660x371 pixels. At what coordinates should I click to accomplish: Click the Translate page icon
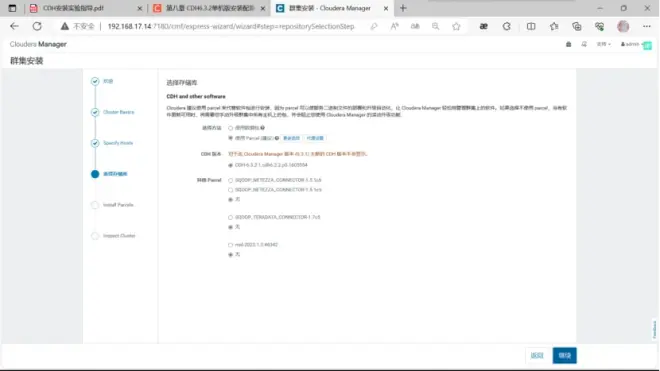415,26
